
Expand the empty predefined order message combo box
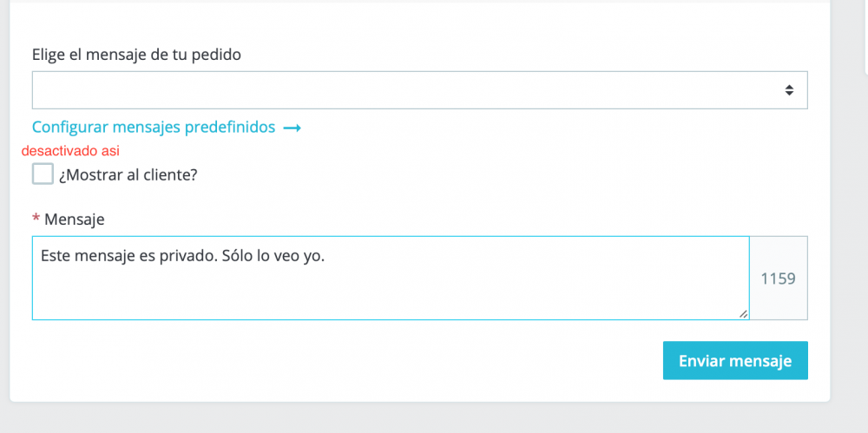click(x=419, y=90)
